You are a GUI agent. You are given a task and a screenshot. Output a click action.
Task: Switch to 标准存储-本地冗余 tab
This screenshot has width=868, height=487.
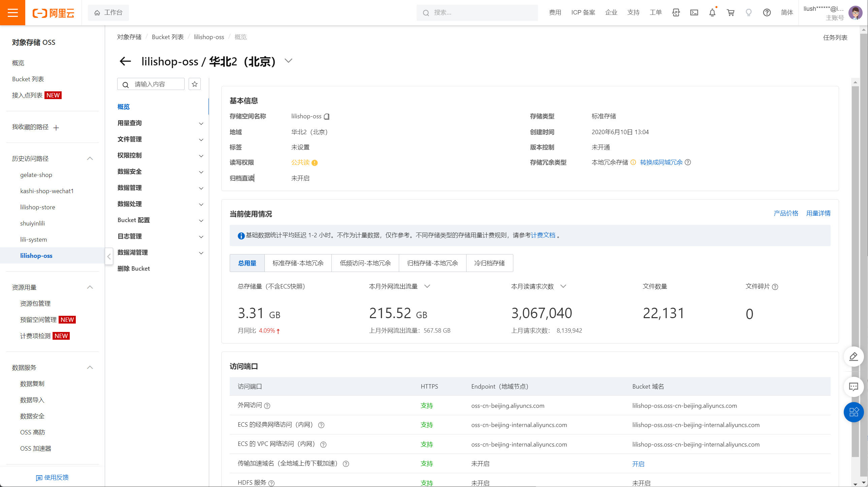[298, 263]
